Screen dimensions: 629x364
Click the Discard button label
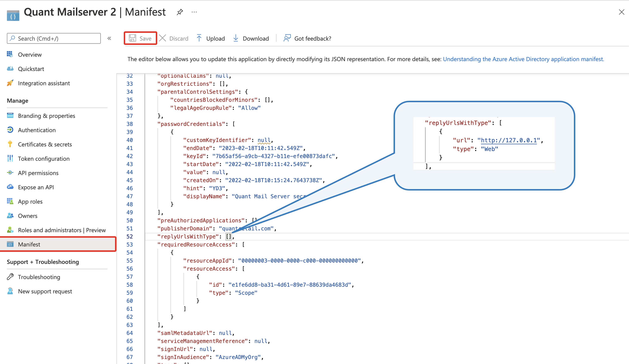(179, 38)
